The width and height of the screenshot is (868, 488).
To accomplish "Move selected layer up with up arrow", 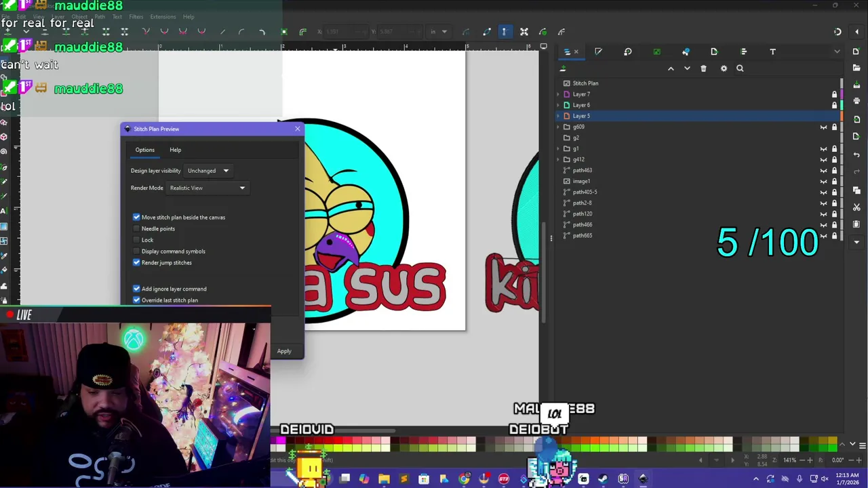I will 671,68.
